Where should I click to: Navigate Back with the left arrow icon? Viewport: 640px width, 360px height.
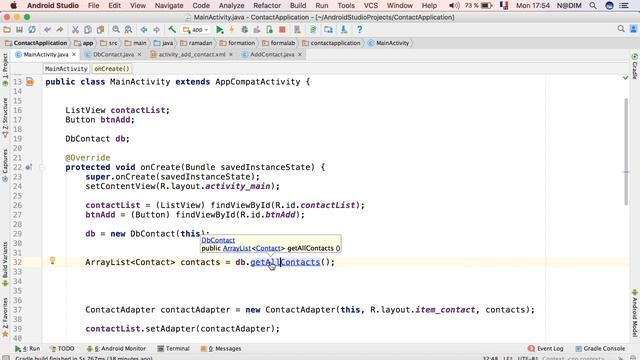(144, 29)
